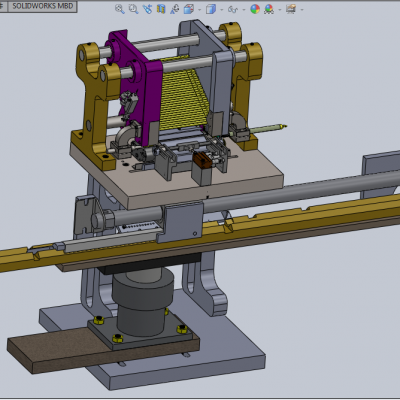Expand the Hide/Show Items dropdown arrow

point(244,10)
